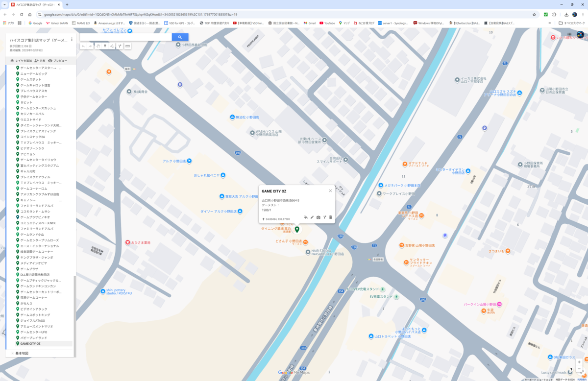Select the hand pan tool
The height and width of the screenshot is (381, 588).
point(98,46)
